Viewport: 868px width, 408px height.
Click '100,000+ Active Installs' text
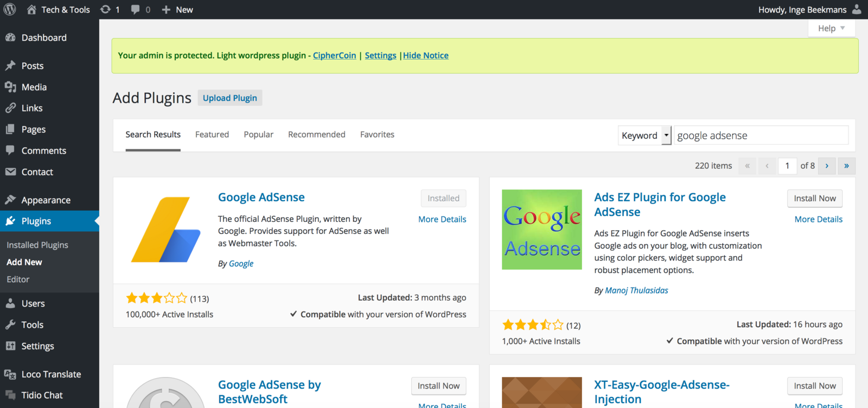pos(169,314)
